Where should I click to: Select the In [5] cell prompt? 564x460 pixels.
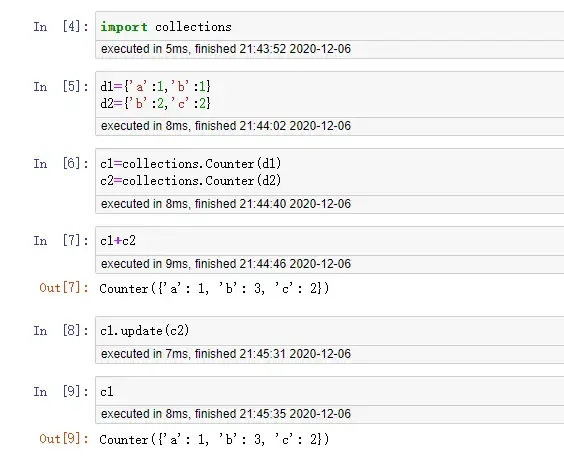pyautogui.click(x=61, y=87)
